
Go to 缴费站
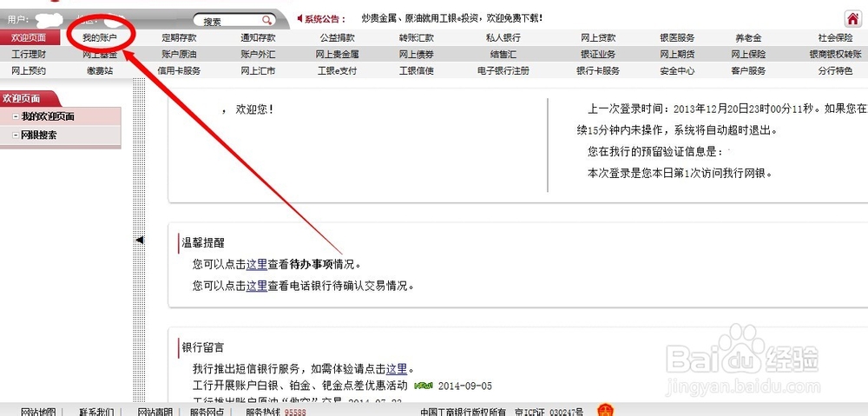[100, 71]
